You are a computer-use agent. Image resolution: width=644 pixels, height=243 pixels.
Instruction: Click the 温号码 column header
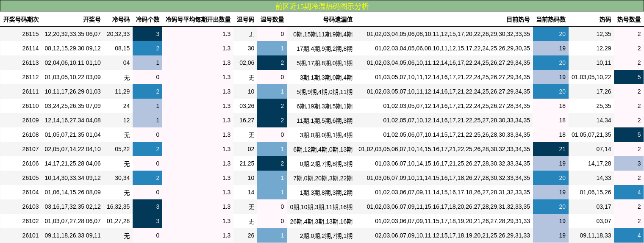(x=245, y=19)
